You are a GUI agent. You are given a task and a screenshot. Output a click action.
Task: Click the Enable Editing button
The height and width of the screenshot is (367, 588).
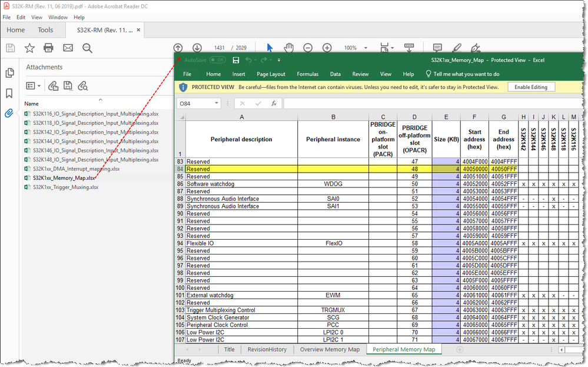pyautogui.click(x=531, y=87)
